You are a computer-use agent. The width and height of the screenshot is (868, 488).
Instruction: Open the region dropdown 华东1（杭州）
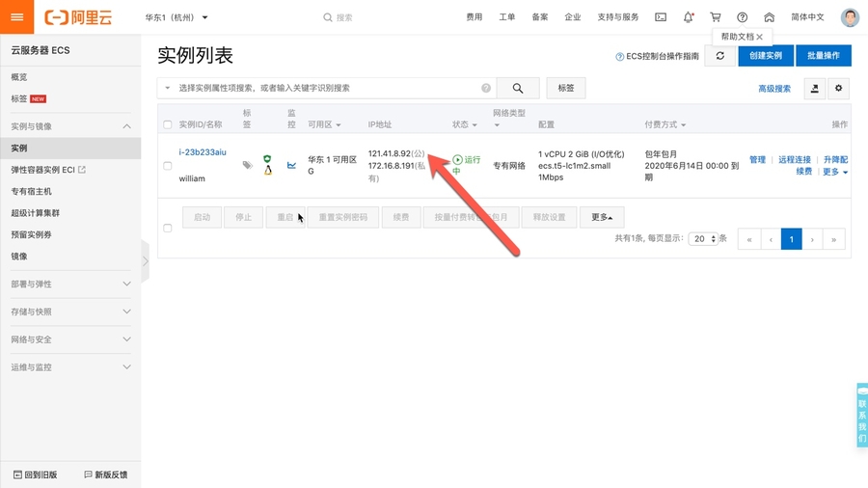[176, 17]
